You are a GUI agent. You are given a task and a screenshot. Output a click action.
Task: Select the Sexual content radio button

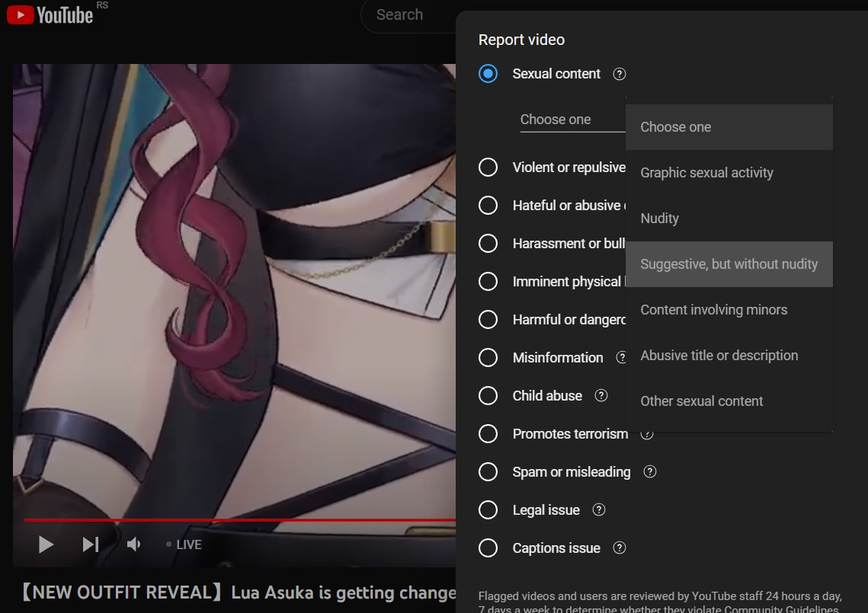pyautogui.click(x=488, y=74)
